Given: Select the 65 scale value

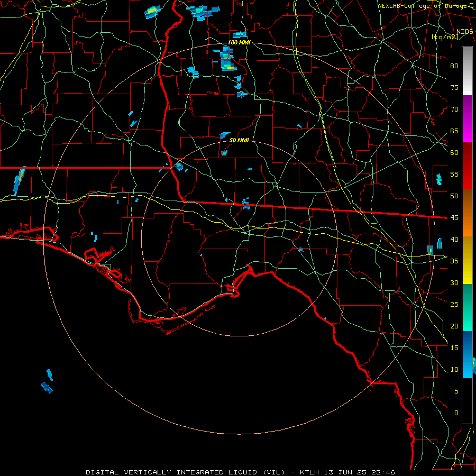Looking at the screenshot, I should pos(454,131).
